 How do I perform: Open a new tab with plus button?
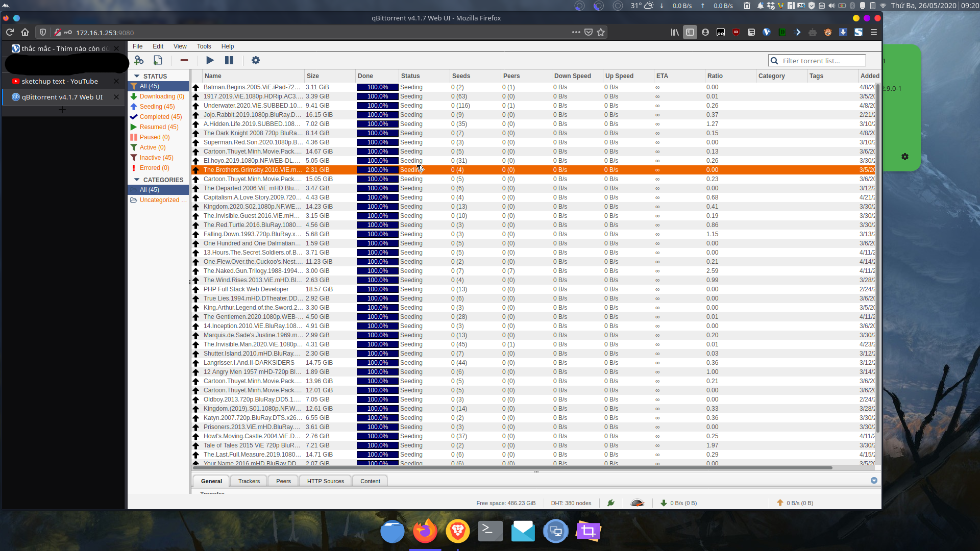click(x=62, y=110)
